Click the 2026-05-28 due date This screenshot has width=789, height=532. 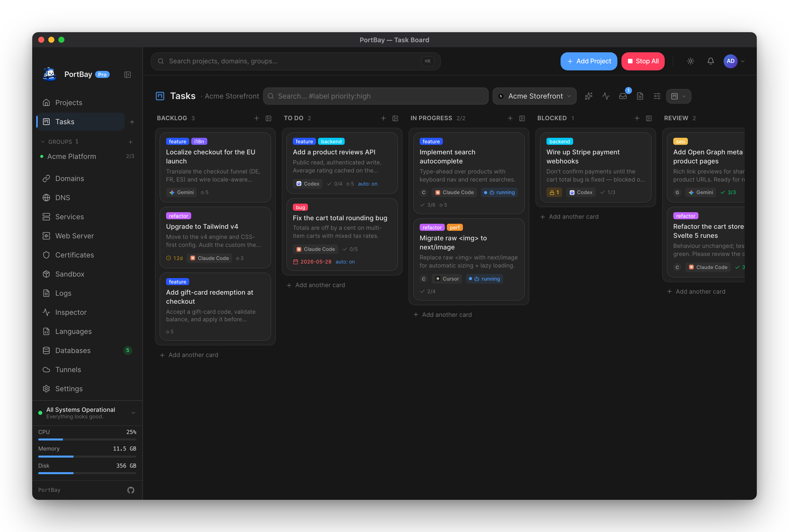click(312, 261)
